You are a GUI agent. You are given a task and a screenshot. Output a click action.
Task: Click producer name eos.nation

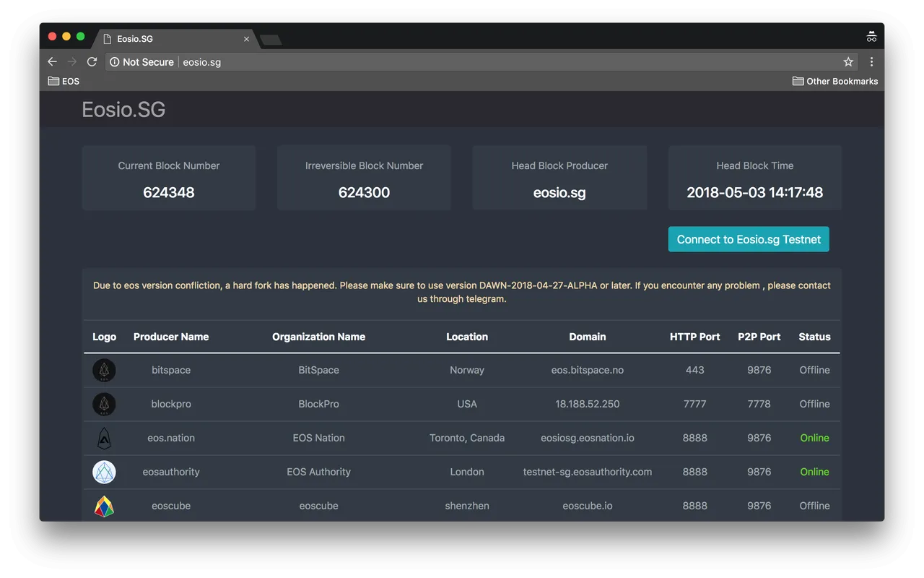(171, 438)
